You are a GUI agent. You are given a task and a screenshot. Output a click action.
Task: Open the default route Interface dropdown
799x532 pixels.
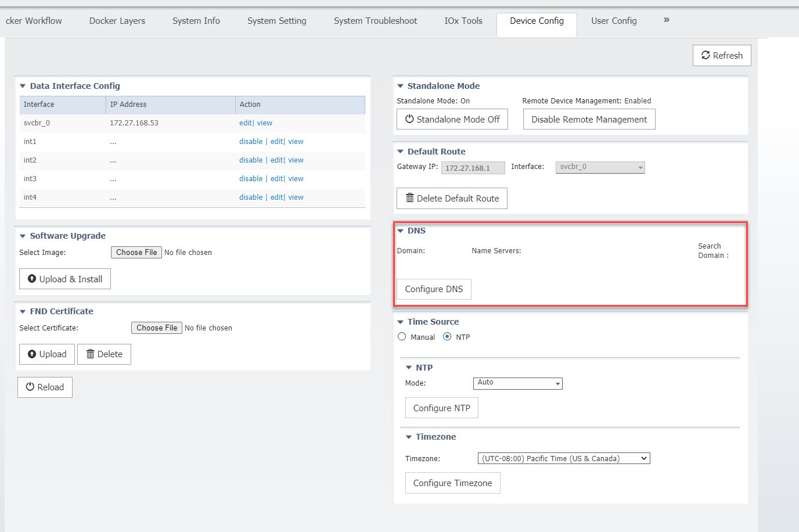[600, 167]
